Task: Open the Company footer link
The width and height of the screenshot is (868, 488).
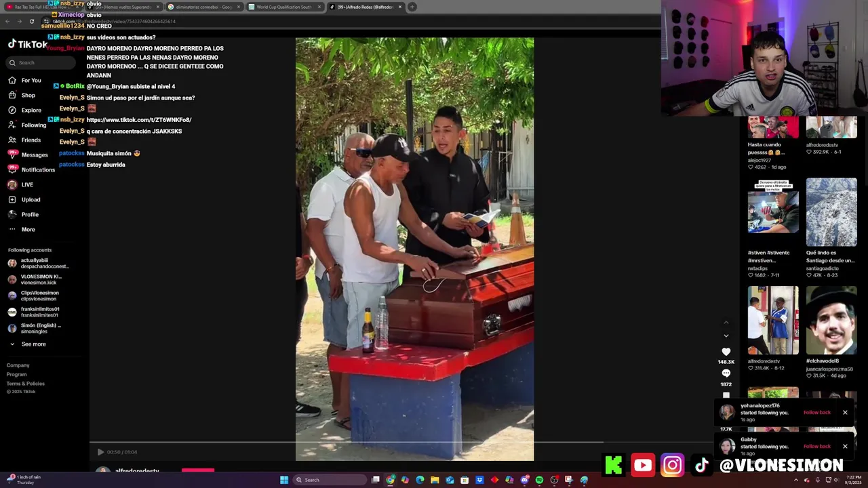Action: tap(18, 365)
